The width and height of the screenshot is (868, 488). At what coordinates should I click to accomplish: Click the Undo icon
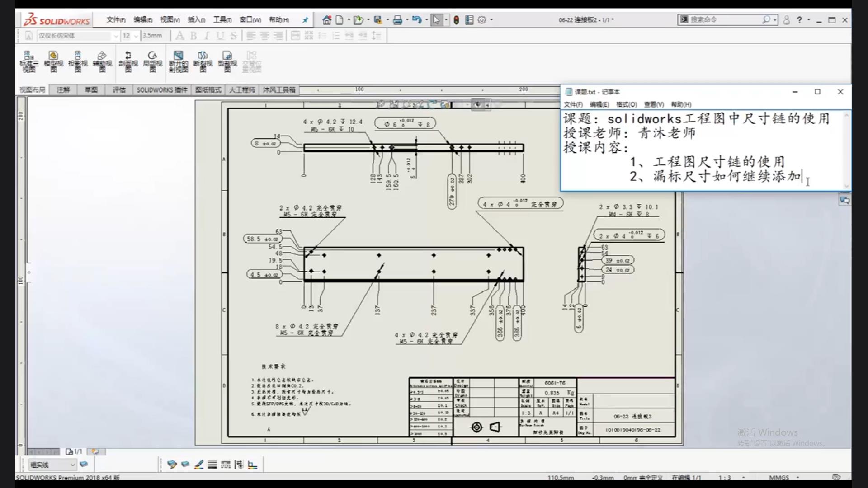coord(417,20)
